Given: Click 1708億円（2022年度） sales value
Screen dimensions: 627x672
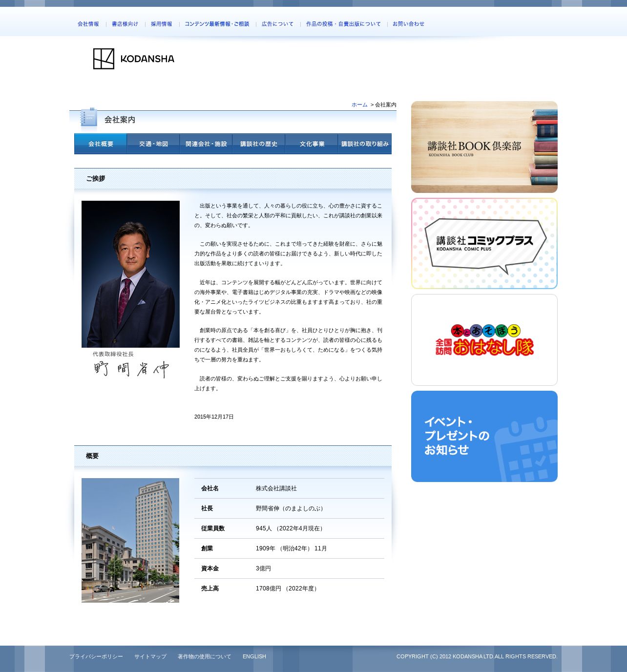Looking at the screenshot, I should coord(288,589).
